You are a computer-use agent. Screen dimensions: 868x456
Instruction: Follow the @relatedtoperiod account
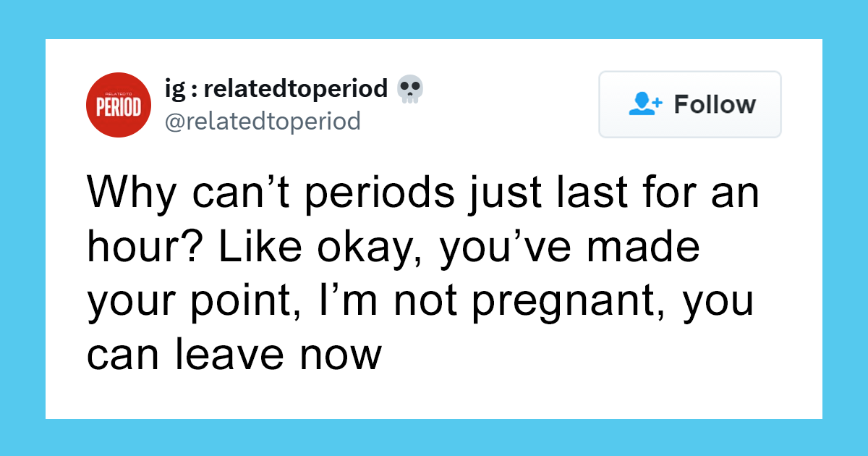tap(689, 104)
